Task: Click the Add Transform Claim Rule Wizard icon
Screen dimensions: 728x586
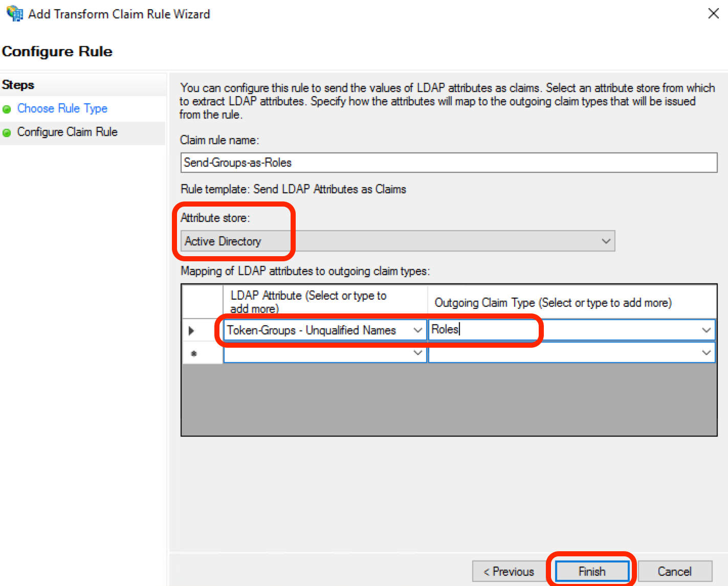Action: click(14, 14)
